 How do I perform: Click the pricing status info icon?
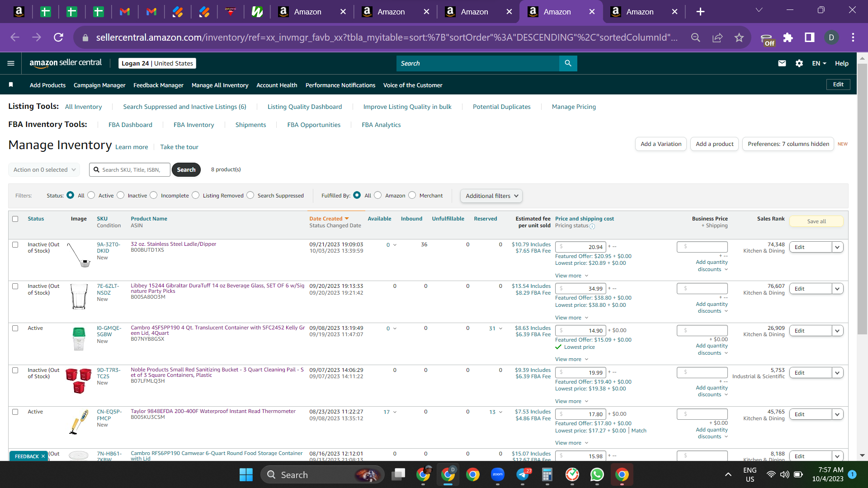coord(592,226)
